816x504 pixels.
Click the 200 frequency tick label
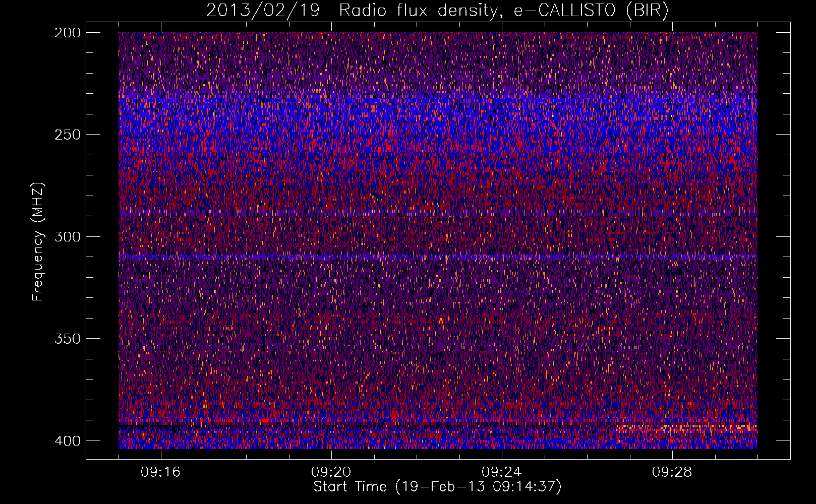tap(67, 33)
